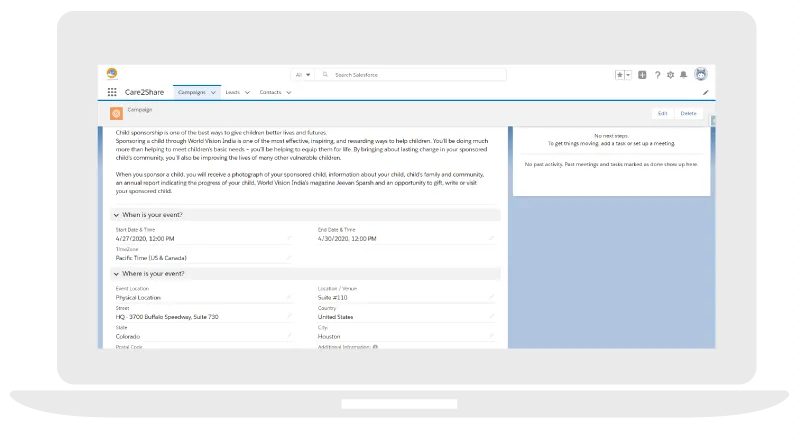Switch to the Contacts tab

click(x=270, y=92)
